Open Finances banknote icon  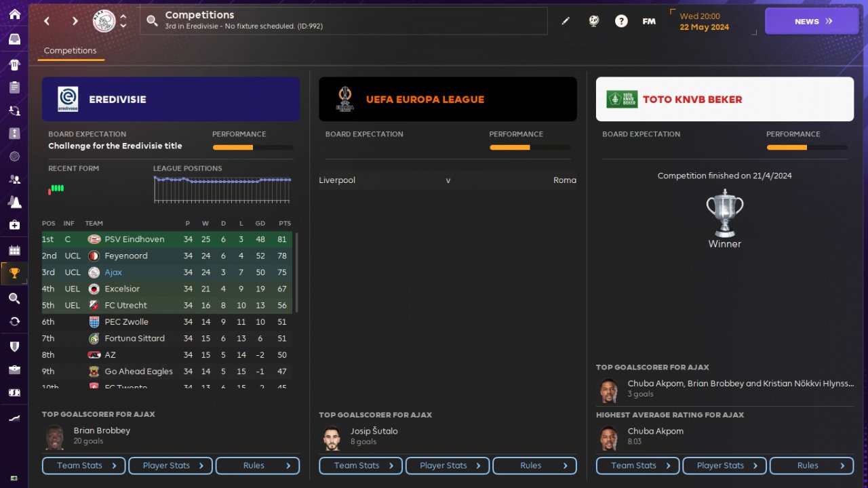[x=14, y=392]
